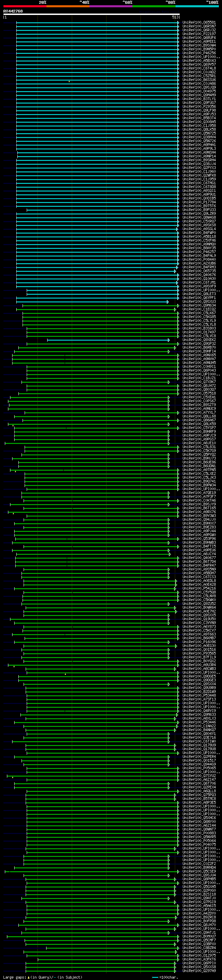This screenshot has width=222, height=980.
Task: Open hit UniRef100_A9NSH4
Action: click(x=199, y=152)
